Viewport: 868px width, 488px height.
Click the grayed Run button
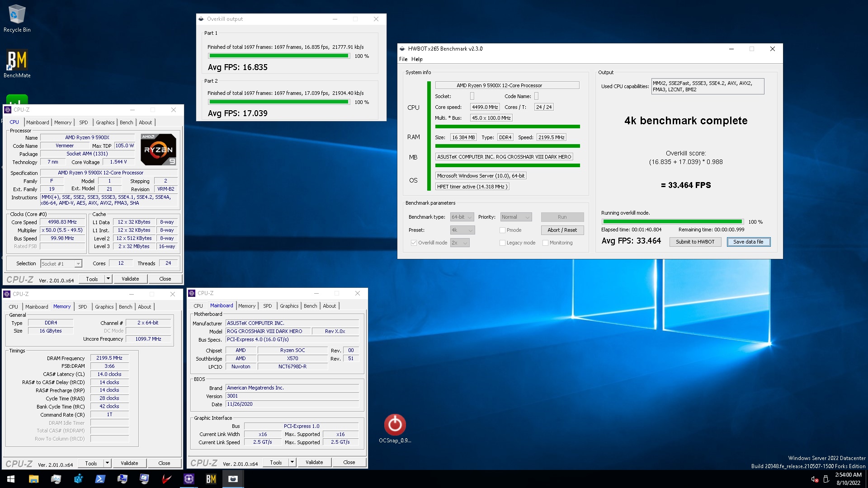pyautogui.click(x=562, y=217)
